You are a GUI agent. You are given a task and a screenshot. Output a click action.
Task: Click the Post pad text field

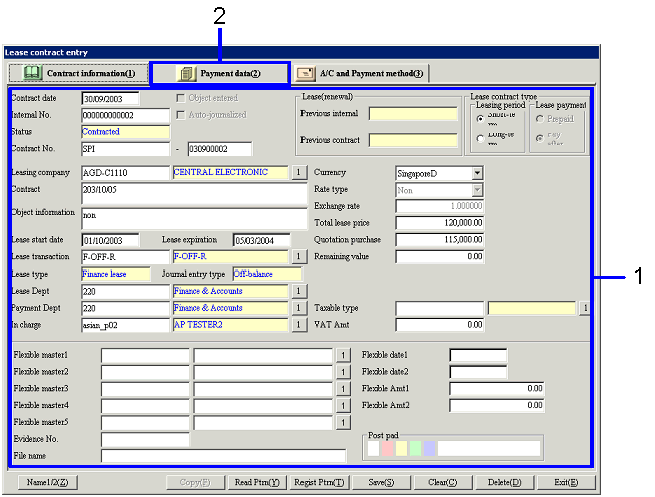click(489, 449)
